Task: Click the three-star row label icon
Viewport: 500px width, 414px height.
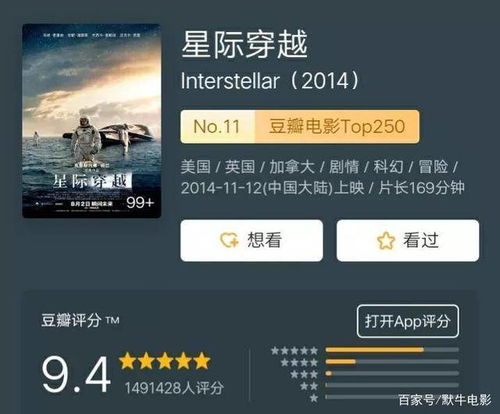Action: [x=304, y=374]
